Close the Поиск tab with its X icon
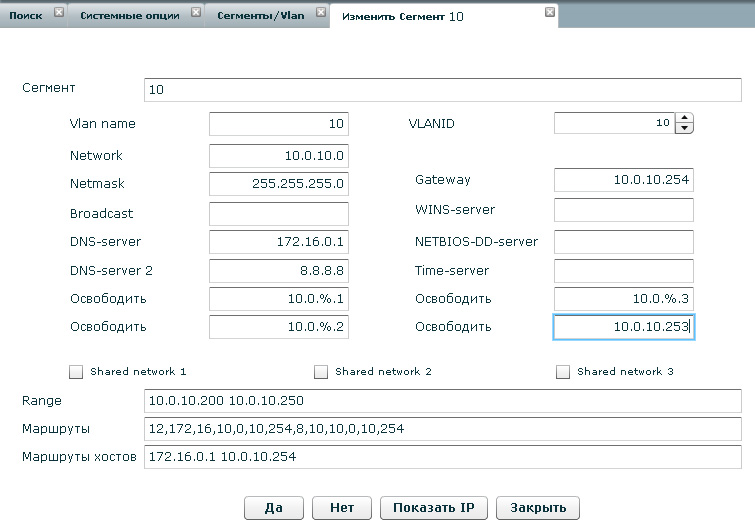This screenshot has width=755, height=524. point(58,13)
